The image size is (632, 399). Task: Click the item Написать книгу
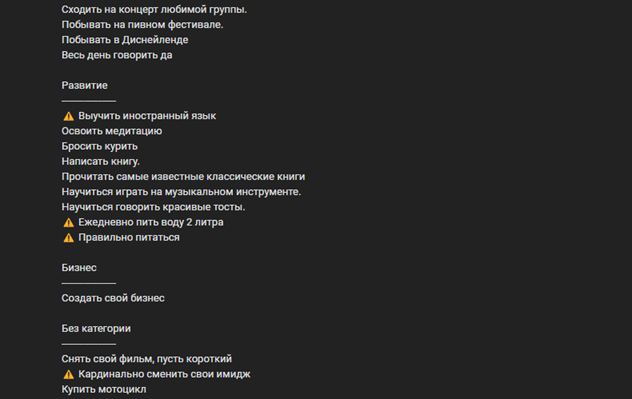click(100, 161)
